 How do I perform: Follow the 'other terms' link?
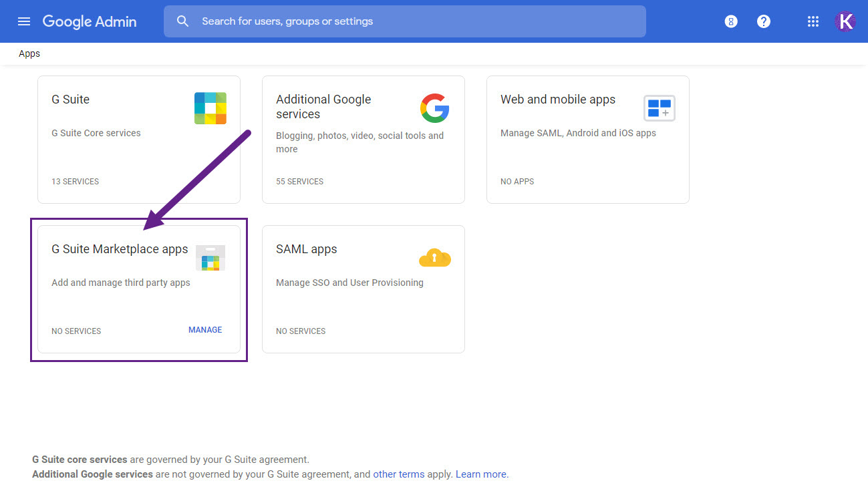399,474
